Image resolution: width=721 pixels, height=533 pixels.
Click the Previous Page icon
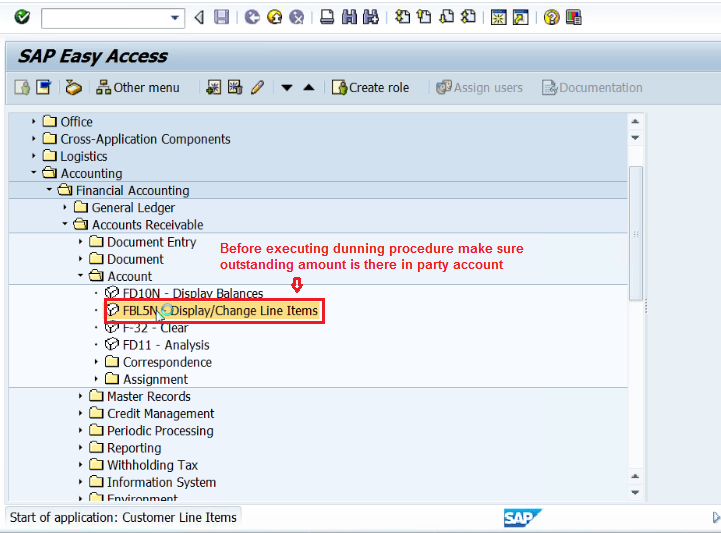click(x=424, y=17)
